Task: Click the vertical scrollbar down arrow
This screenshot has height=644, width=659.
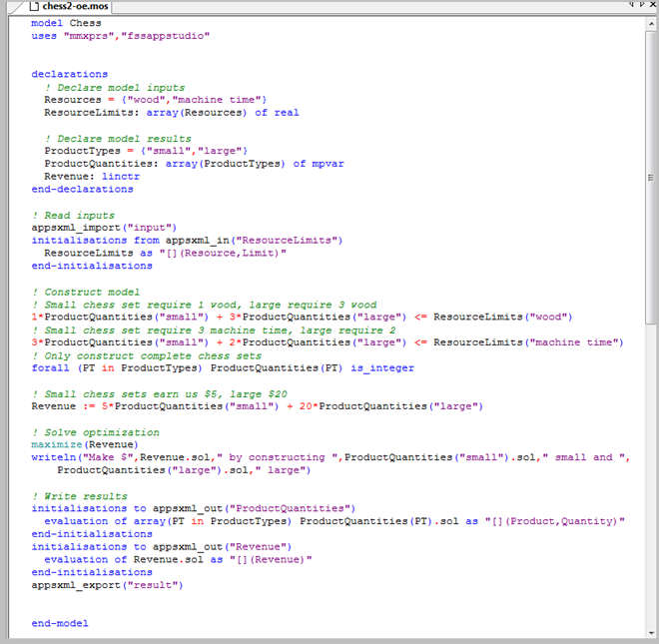Action: pos(651,633)
